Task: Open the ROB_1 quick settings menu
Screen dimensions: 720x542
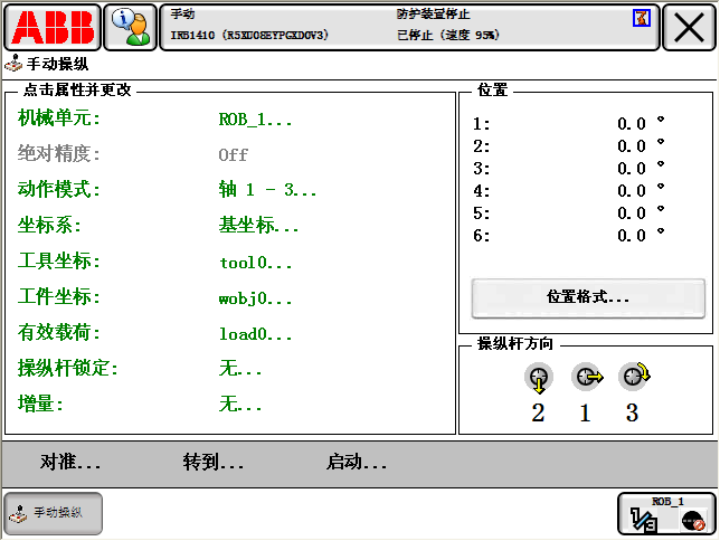Action: pos(666,514)
